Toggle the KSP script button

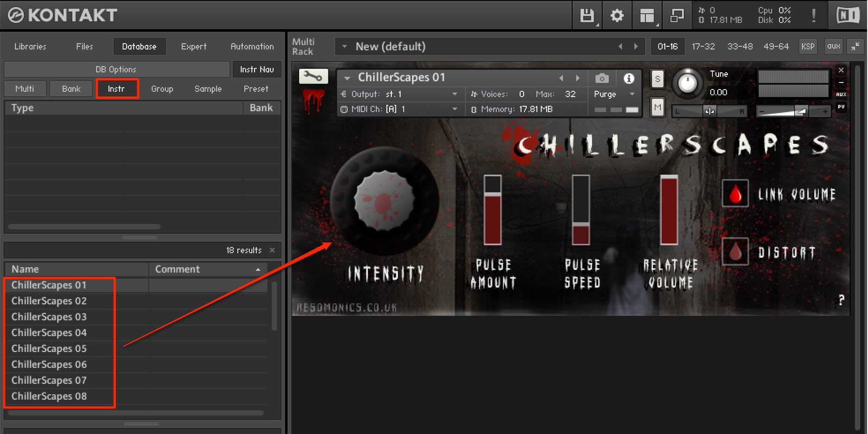808,46
